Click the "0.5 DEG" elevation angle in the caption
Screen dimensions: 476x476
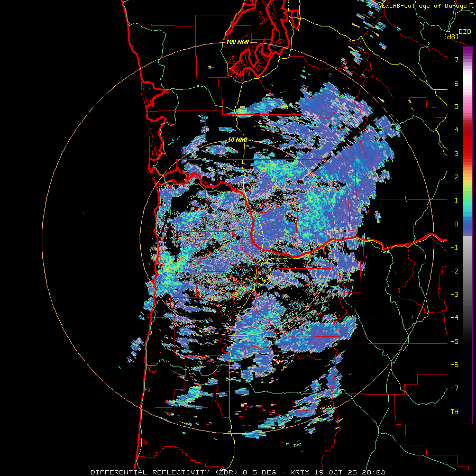click(260, 472)
